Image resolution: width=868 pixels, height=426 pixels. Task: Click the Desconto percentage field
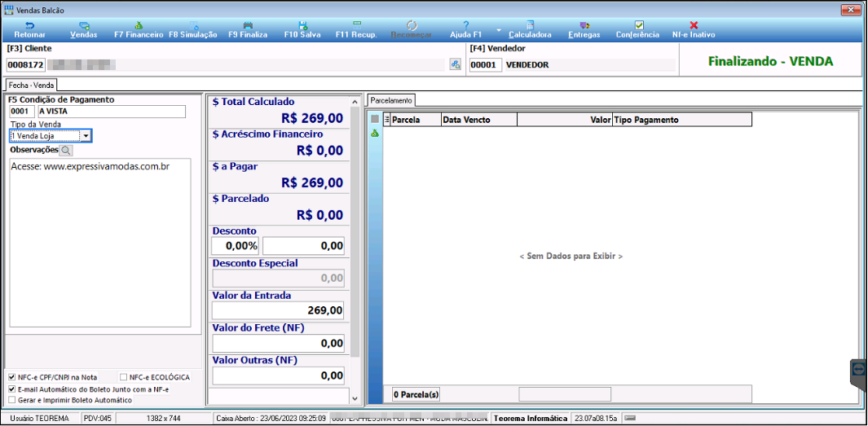coord(236,246)
